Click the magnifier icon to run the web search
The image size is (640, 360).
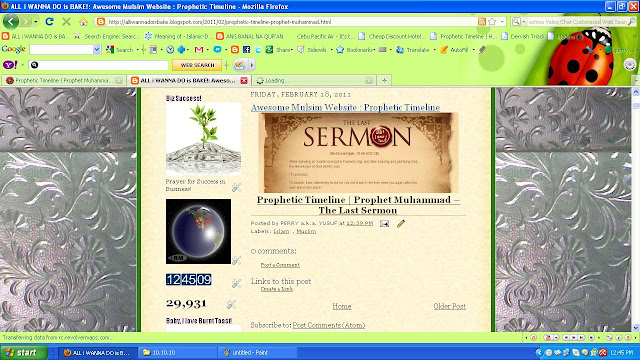click(x=632, y=22)
